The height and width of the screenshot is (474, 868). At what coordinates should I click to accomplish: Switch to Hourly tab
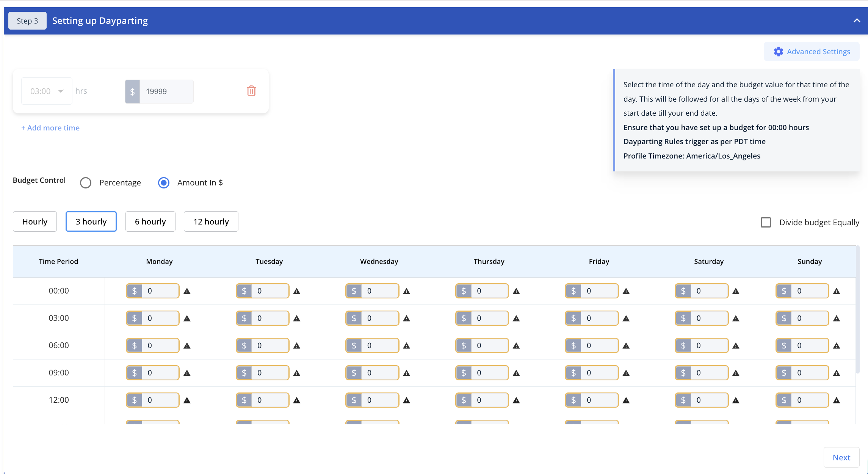pos(35,221)
